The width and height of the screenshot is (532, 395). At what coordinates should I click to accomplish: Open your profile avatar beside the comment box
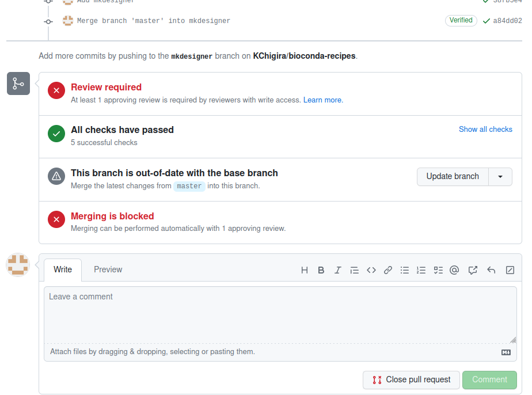coord(18,265)
